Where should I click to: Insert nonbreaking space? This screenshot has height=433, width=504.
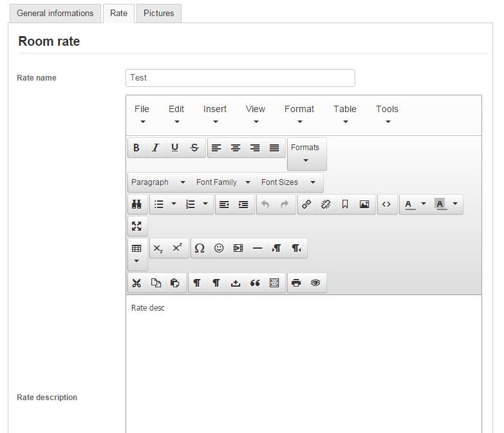coord(236,283)
